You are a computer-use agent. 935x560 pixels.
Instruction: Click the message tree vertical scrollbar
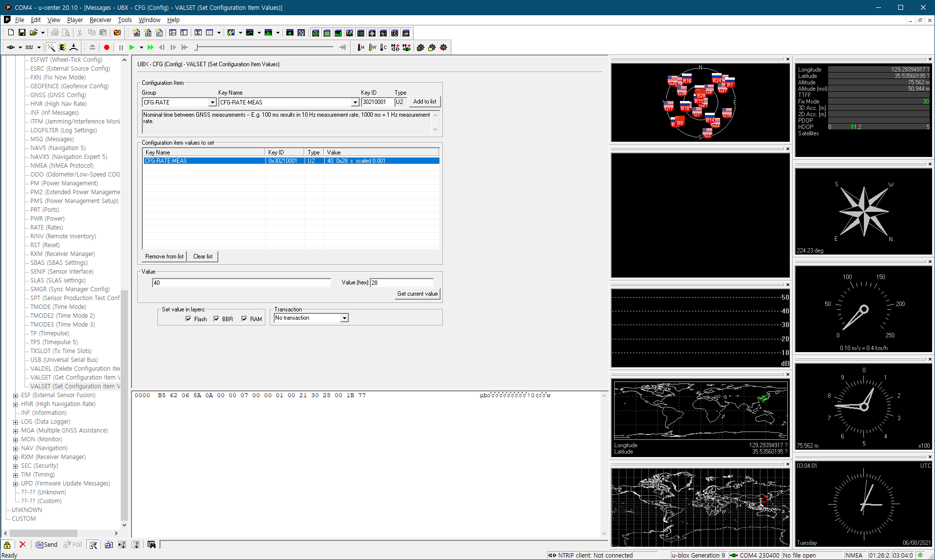124,406
